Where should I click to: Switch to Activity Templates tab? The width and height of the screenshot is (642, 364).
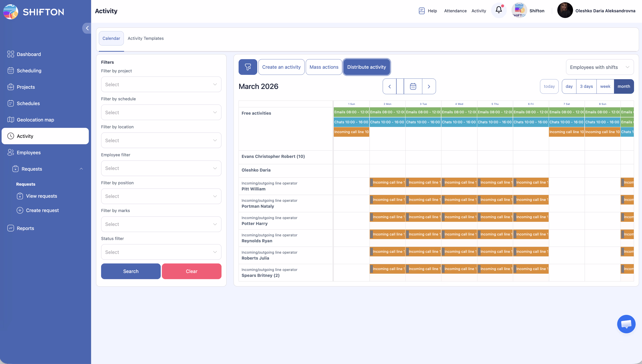click(x=145, y=38)
